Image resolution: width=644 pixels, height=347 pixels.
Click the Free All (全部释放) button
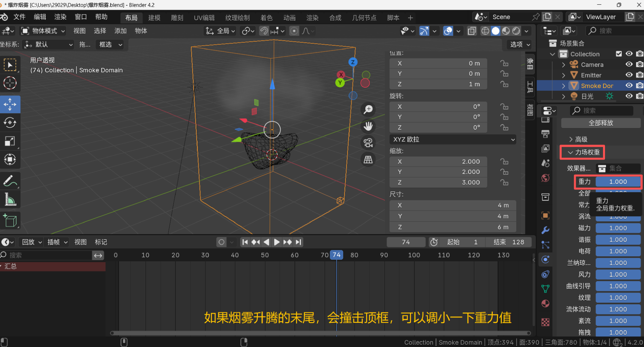point(601,123)
